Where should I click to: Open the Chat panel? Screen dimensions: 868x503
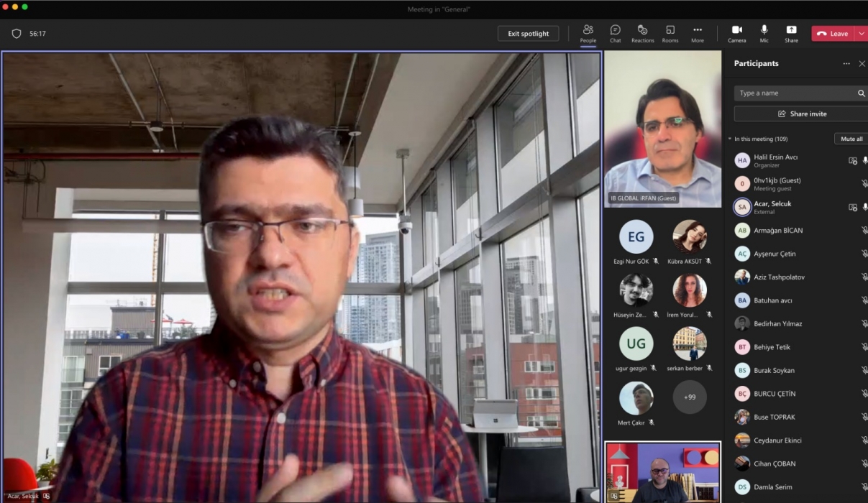point(615,33)
